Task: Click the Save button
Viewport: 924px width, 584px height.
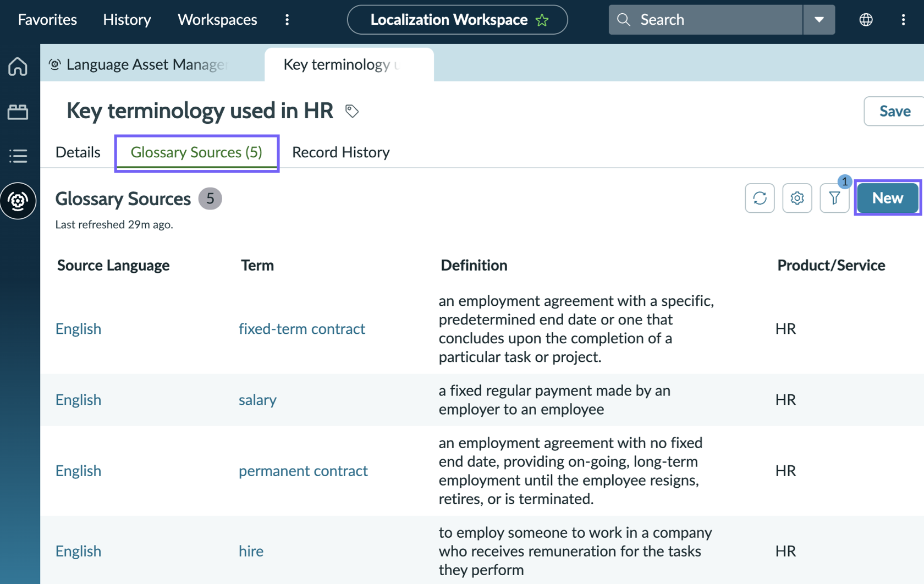Action: click(894, 111)
